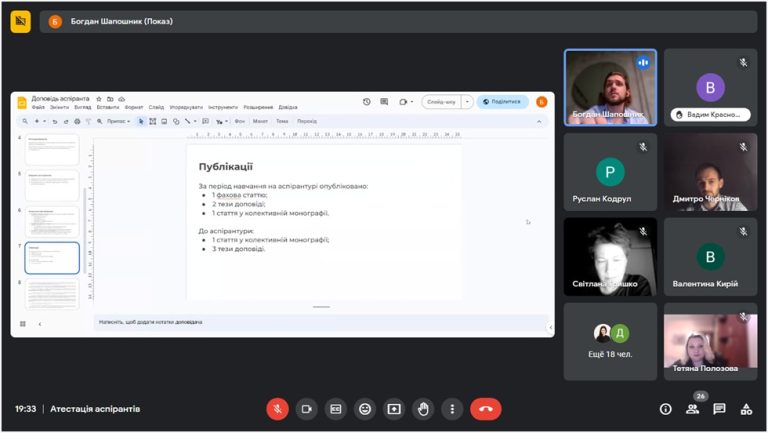Select Тетяна Полозова video tile

coord(710,342)
